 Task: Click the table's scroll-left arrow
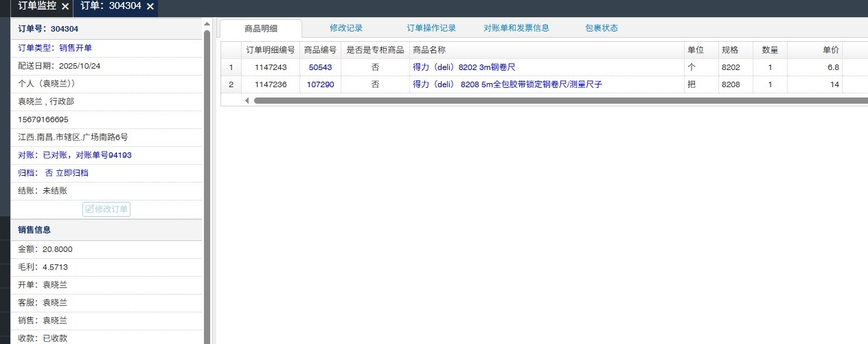(x=247, y=100)
